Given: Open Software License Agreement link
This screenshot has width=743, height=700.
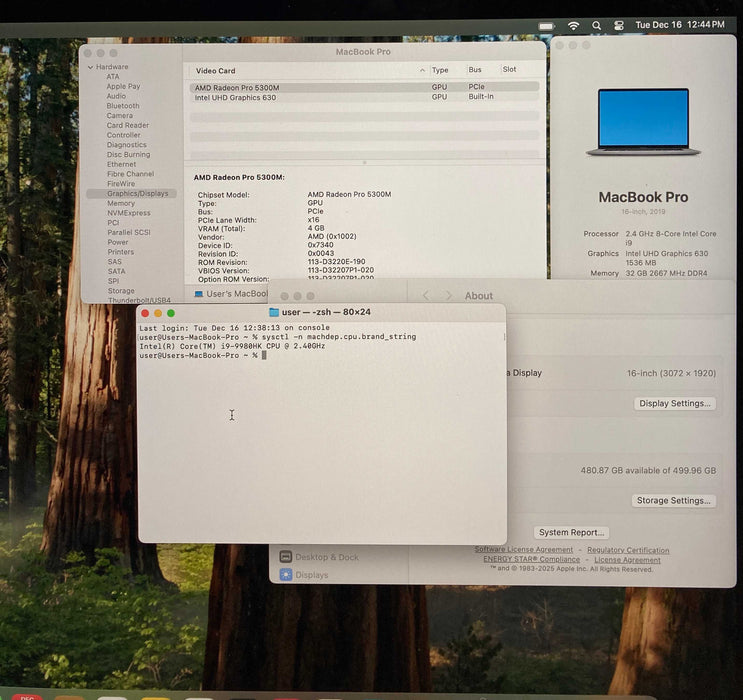Looking at the screenshot, I should click(524, 549).
